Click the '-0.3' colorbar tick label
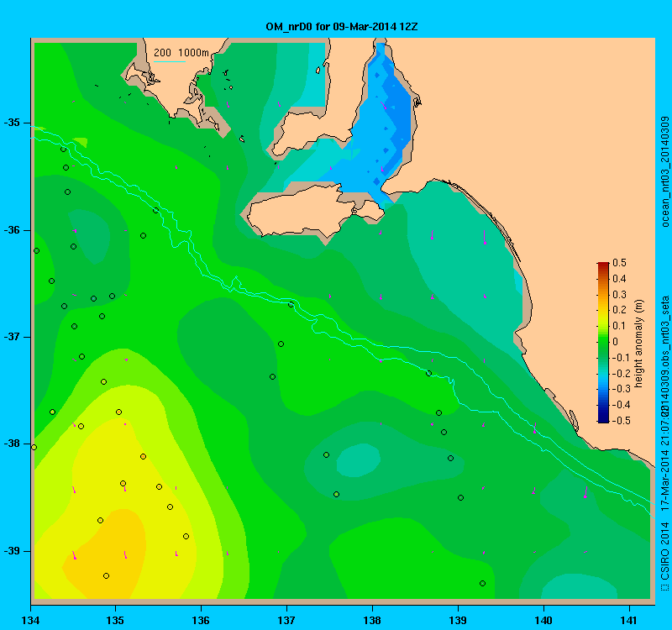 click(621, 389)
